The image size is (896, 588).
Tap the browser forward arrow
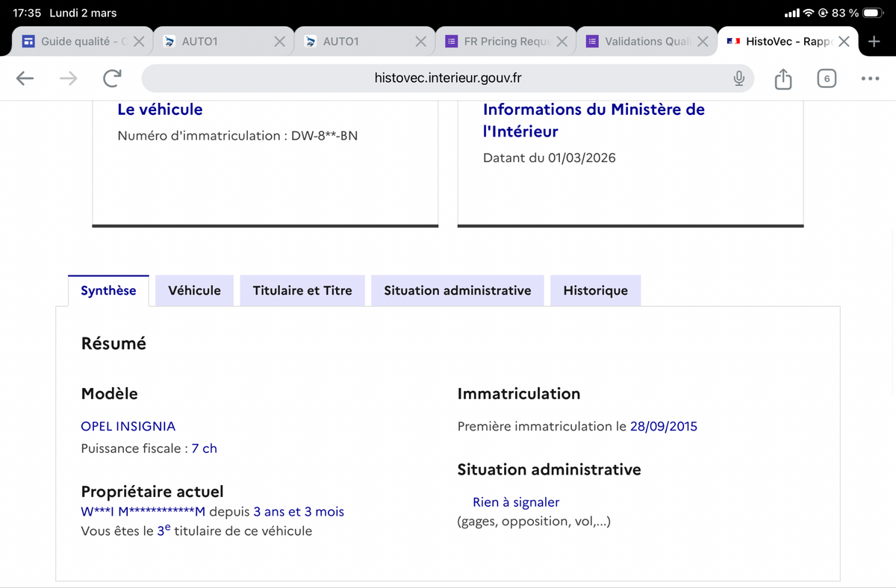pos(69,78)
